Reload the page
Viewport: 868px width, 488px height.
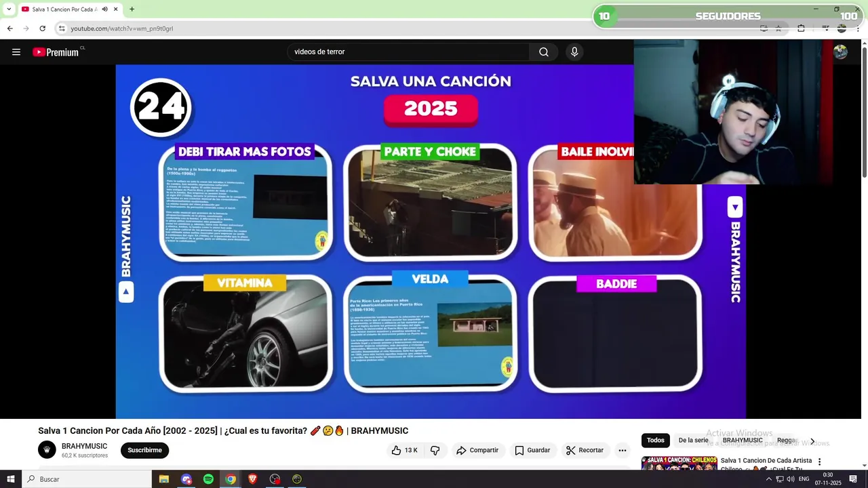pyautogui.click(x=43, y=28)
